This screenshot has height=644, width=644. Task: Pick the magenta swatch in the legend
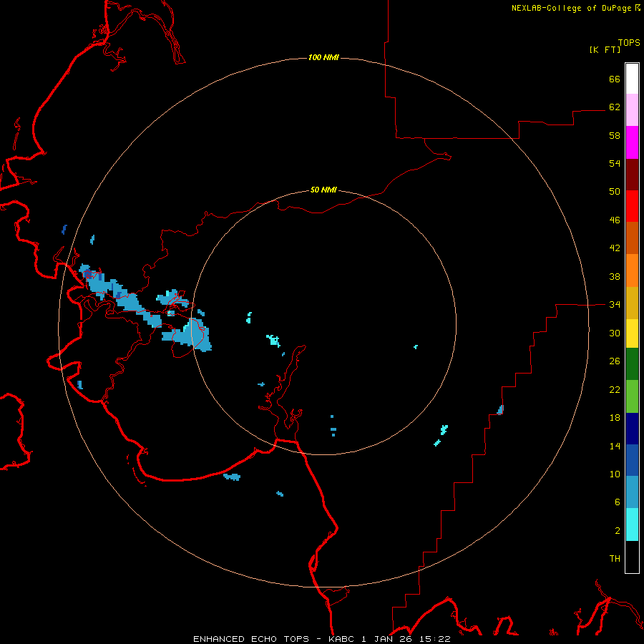[632, 142]
